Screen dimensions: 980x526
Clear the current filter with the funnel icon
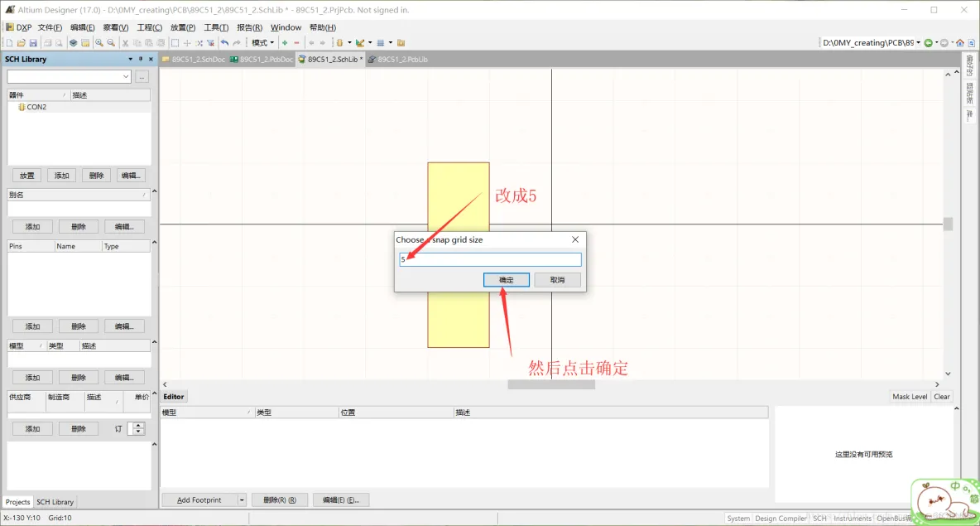[210, 43]
